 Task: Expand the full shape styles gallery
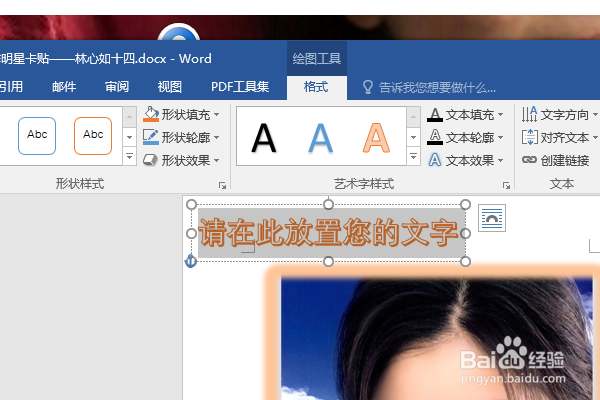pos(129,156)
